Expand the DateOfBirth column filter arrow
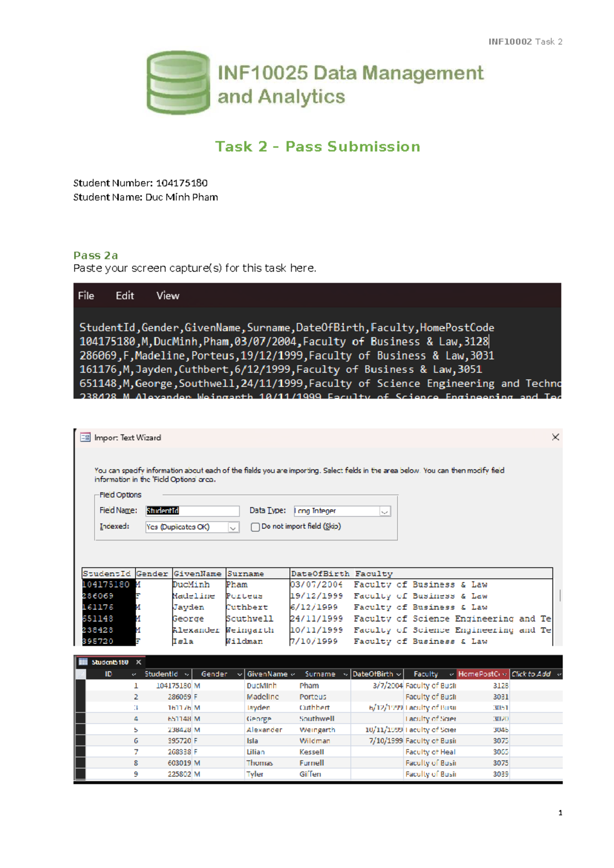 pos(399,675)
